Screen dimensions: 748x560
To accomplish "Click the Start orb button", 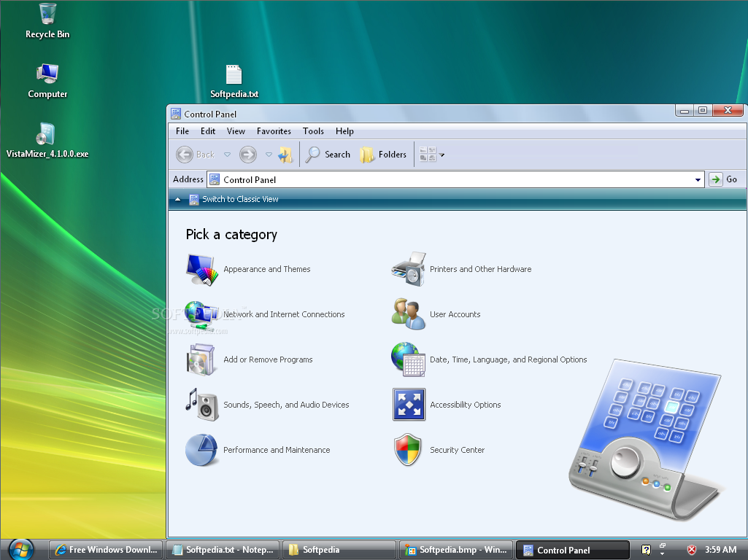I will coord(21,550).
